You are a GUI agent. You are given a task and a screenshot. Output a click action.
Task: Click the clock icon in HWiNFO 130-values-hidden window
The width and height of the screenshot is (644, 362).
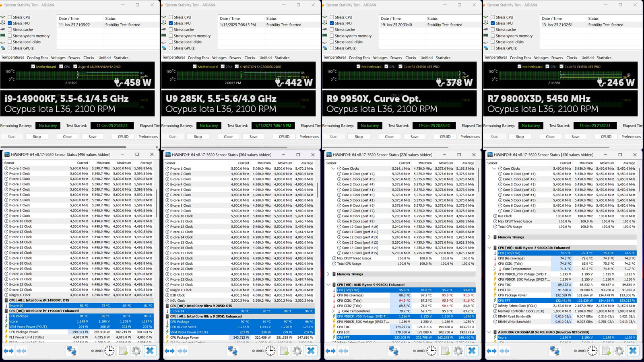(592, 351)
